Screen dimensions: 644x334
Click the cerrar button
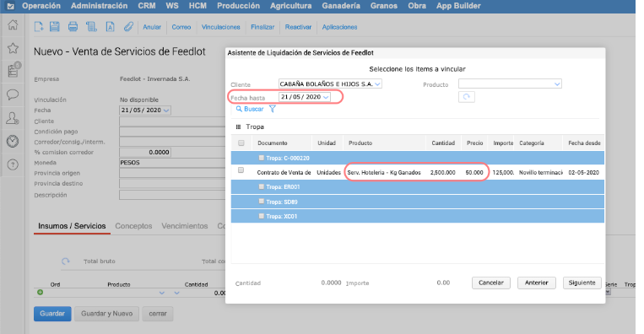pyautogui.click(x=158, y=314)
